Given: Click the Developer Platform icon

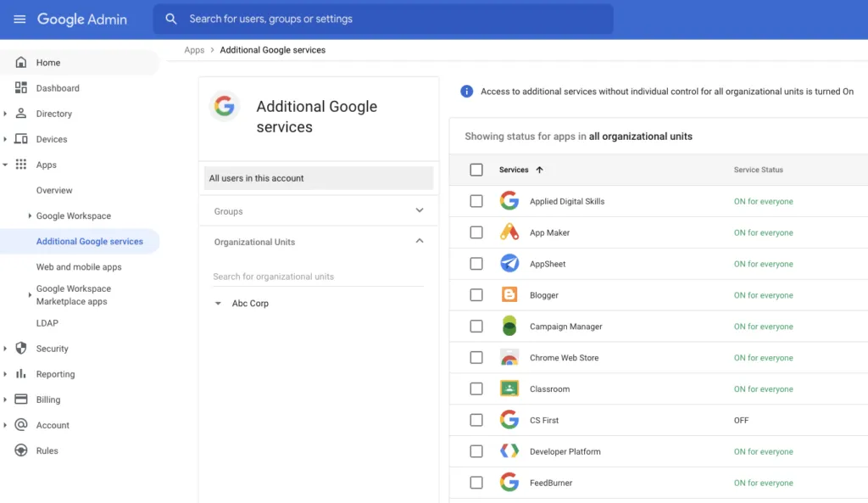Looking at the screenshot, I should point(509,451).
